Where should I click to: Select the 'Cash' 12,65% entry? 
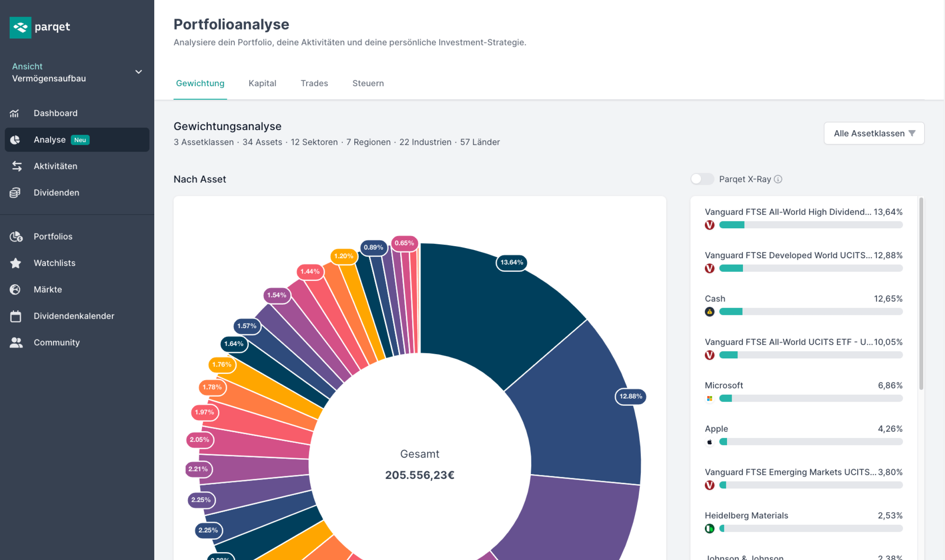(804, 305)
